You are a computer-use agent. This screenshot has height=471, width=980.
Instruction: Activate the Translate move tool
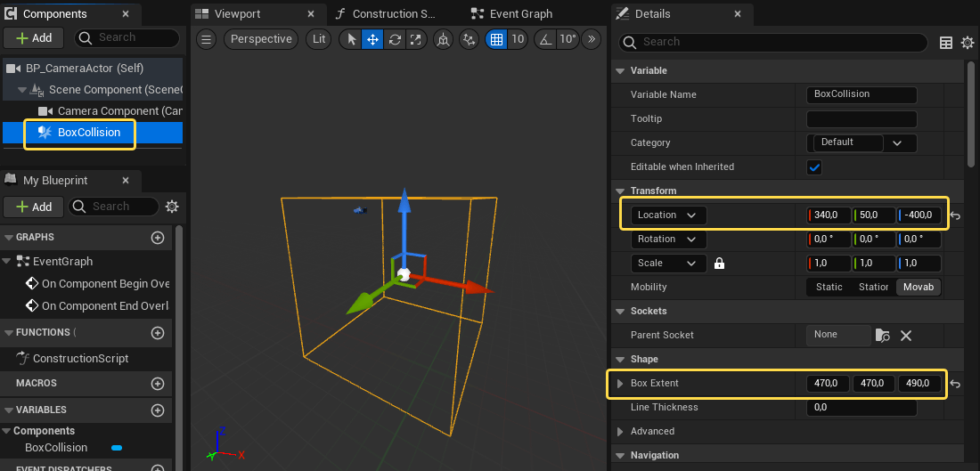(372, 39)
